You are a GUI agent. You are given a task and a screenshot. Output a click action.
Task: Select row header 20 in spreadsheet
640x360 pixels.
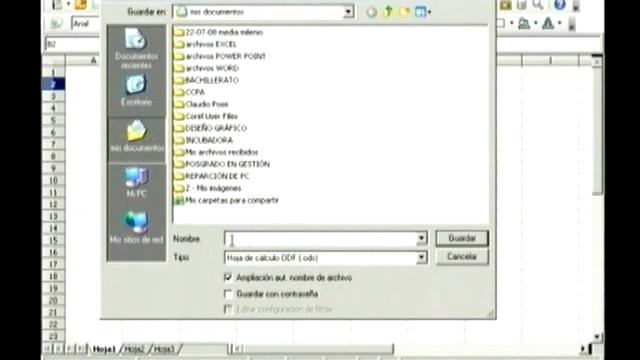tap(53, 300)
